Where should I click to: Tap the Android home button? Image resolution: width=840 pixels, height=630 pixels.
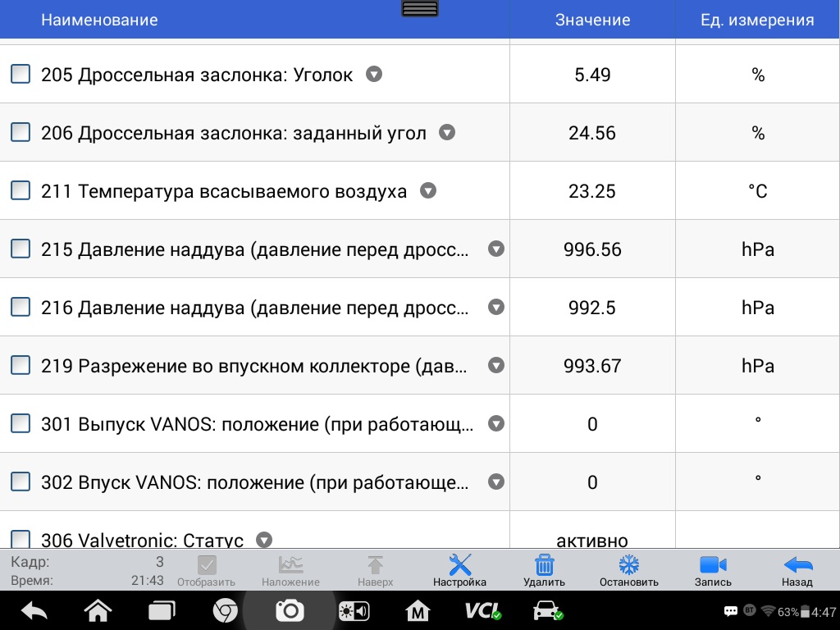[98, 611]
